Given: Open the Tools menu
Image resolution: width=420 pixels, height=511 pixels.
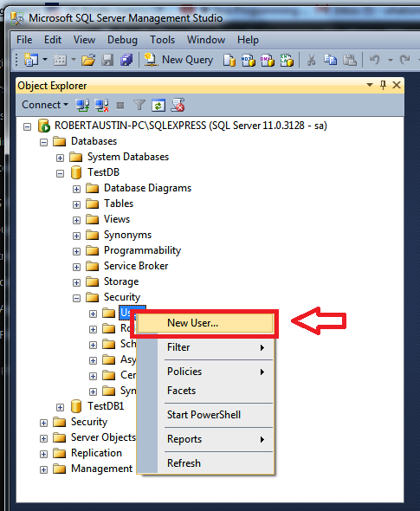Looking at the screenshot, I should click(x=162, y=40).
